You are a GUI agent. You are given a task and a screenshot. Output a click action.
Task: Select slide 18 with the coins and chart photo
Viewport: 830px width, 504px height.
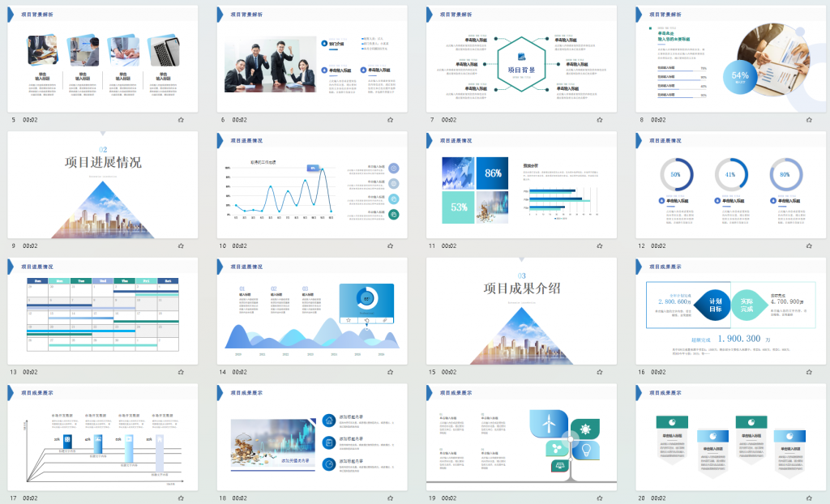[312, 437]
